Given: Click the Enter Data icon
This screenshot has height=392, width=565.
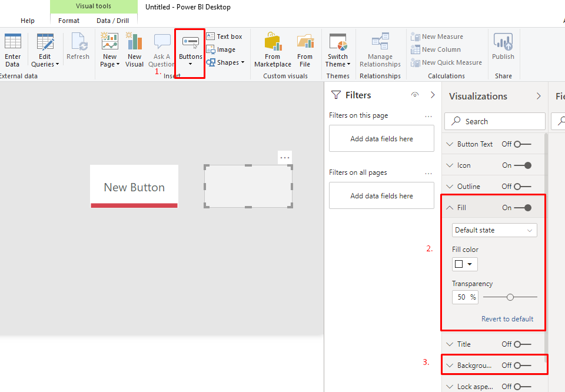Looking at the screenshot, I should 12,41.
